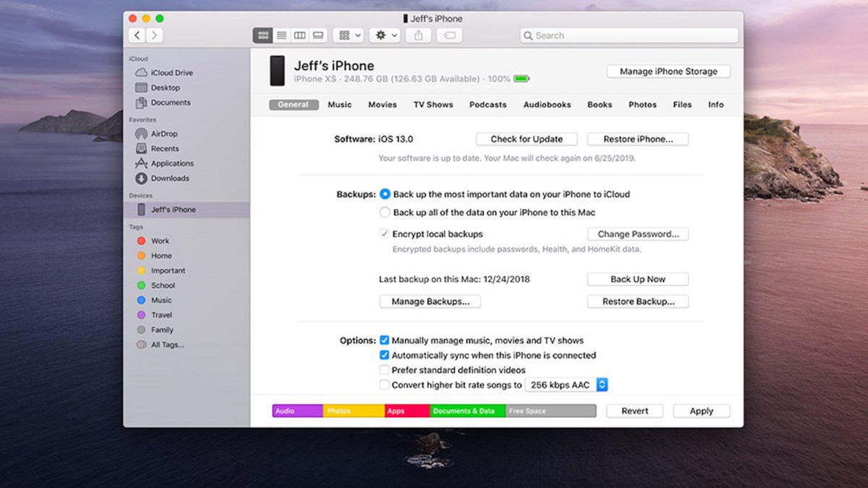The width and height of the screenshot is (868, 488).
Task: Switch to the Movies tab
Action: coord(383,105)
